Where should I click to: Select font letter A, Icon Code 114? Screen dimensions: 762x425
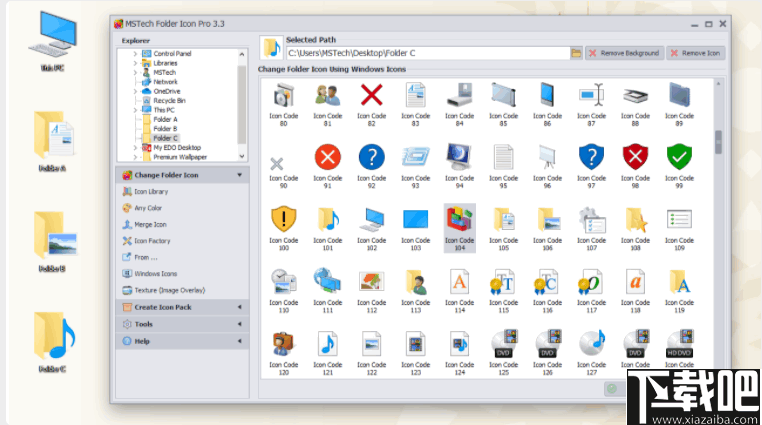point(459,282)
